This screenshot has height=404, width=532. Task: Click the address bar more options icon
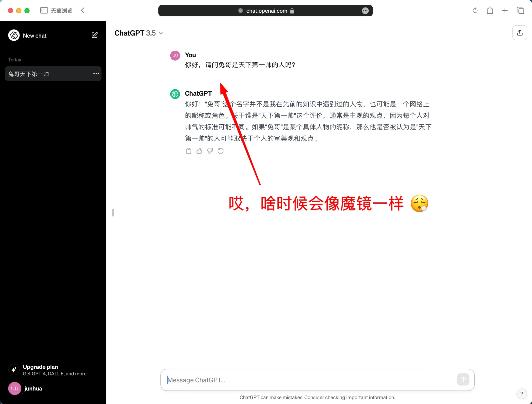365,11
